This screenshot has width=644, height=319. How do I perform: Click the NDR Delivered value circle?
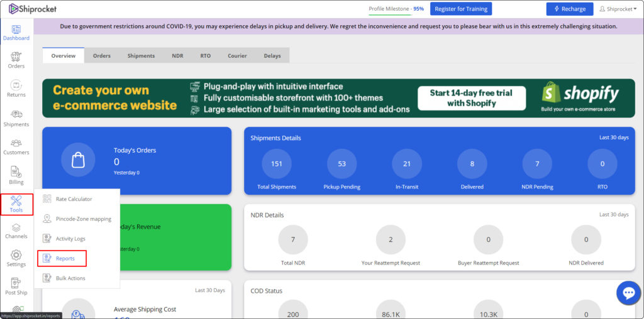586,239
